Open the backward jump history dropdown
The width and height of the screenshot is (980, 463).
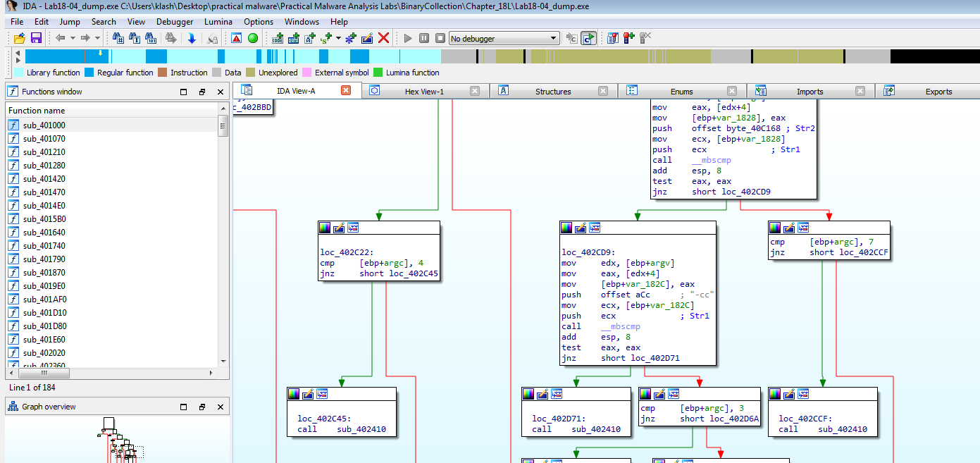(71, 38)
